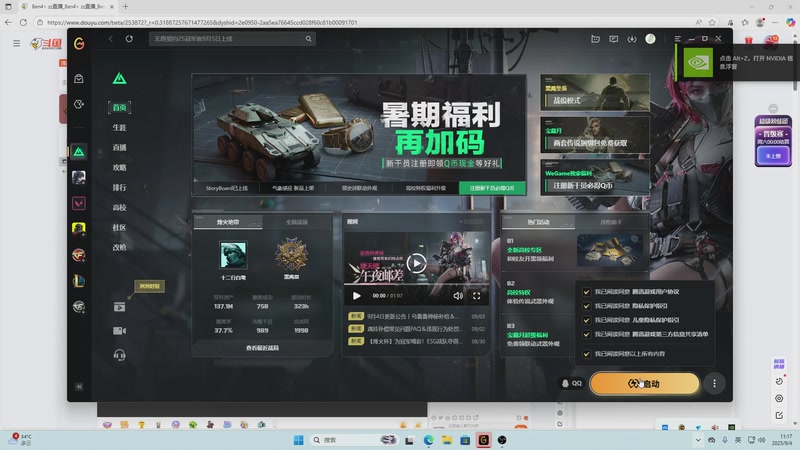Open the 改枪 gun mod menu item

pos(119,247)
